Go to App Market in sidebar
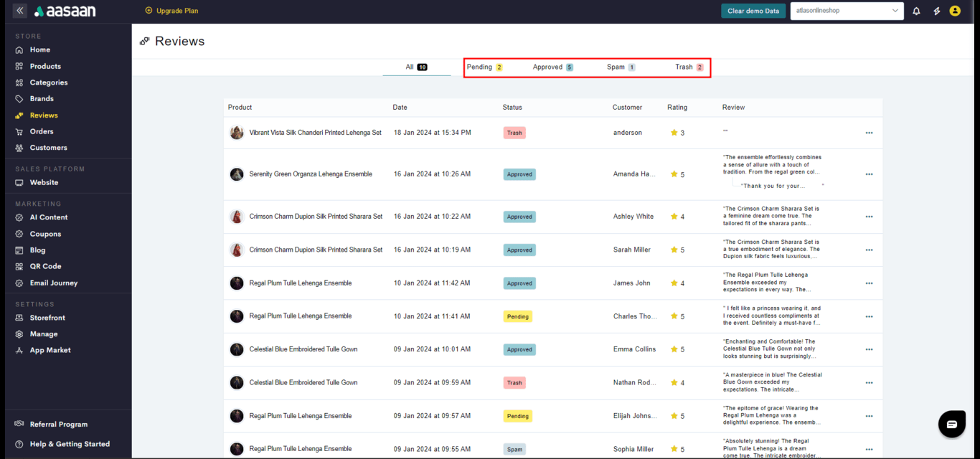 (x=50, y=350)
